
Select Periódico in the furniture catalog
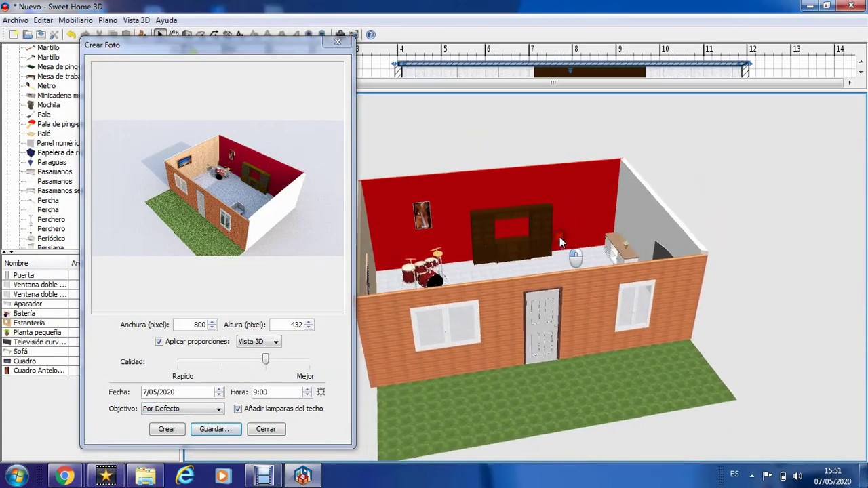[51, 239]
